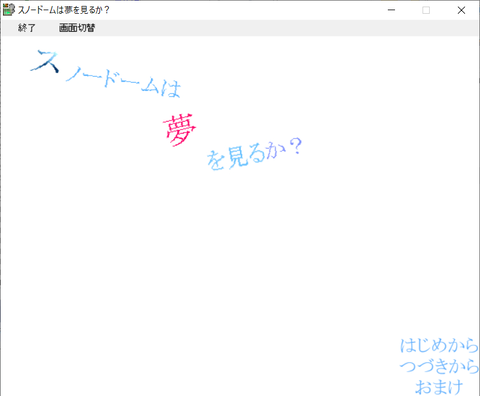The image size is (480, 396).
Task: Open the おまけ extras option
Action: pos(439,387)
